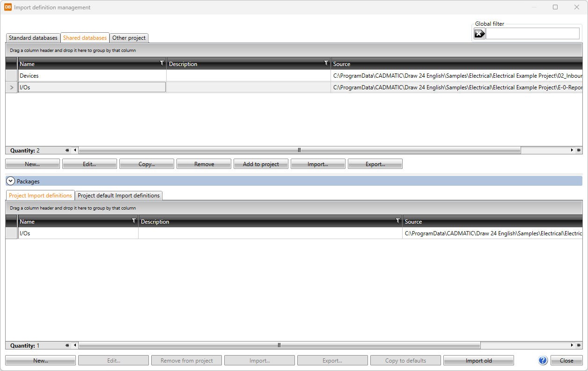Clear the Global filter using the icon
The width and height of the screenshot is (588, 371).
[x=479, y=34]
